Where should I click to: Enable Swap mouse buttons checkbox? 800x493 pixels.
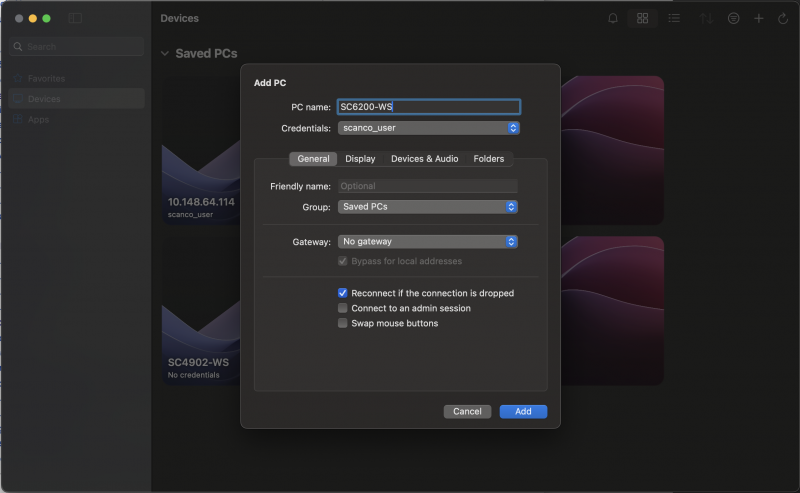(x=342, y=323)
